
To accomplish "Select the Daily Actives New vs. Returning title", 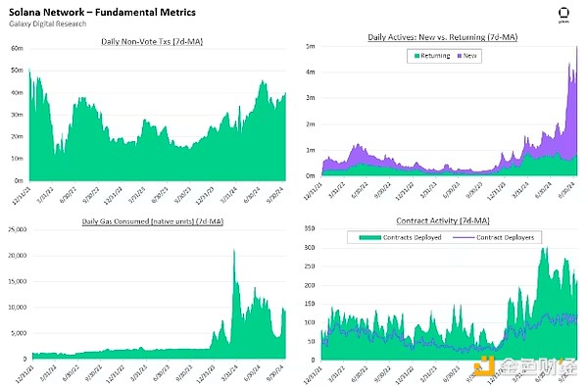I will [x=443, y=37].
